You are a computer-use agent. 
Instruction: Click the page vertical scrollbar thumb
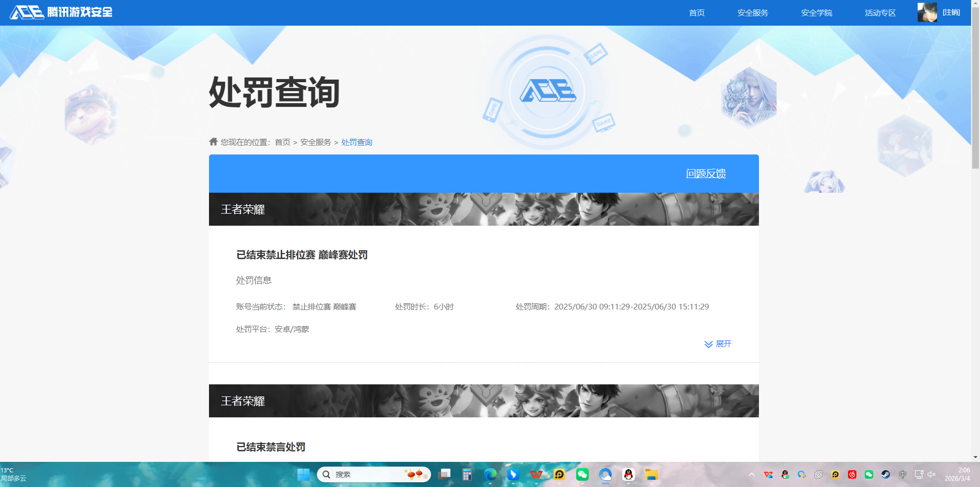pos(975,94)
